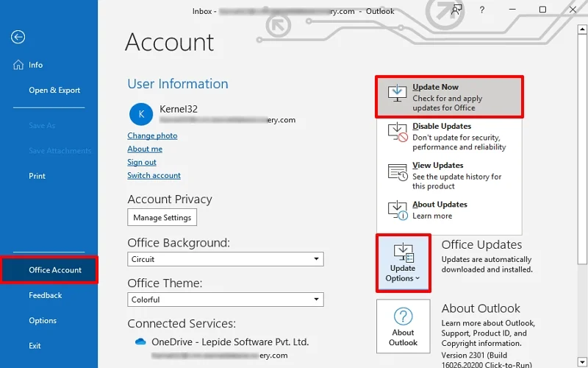Click the scrollbar up arrow
The height and width of the screenshot is (368, 588).
582,29
